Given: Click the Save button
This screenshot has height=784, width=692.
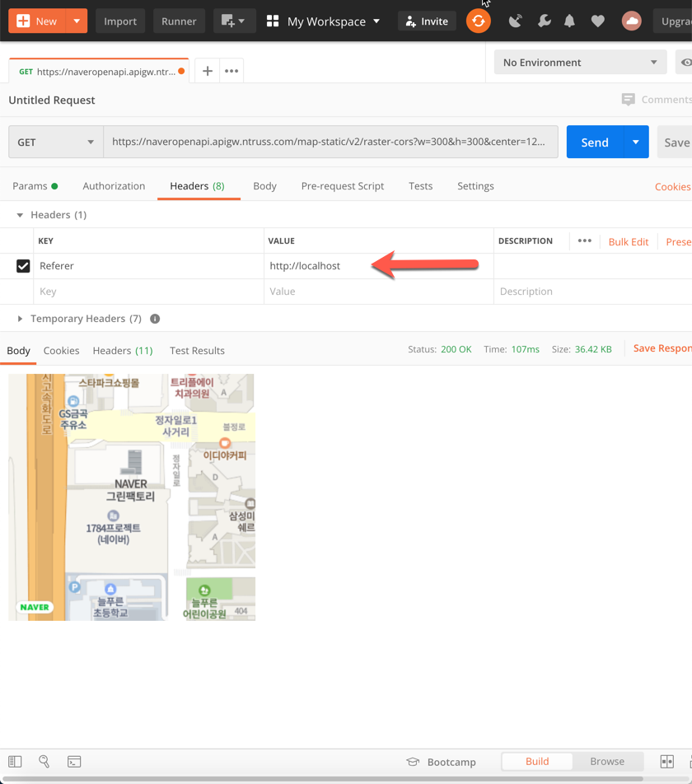Looking at the screenshot, I should coord(675,142).
